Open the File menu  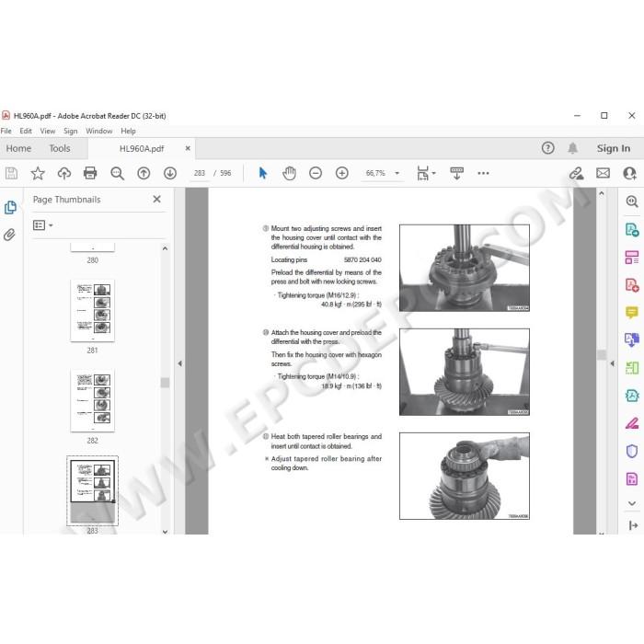[6, 131]
